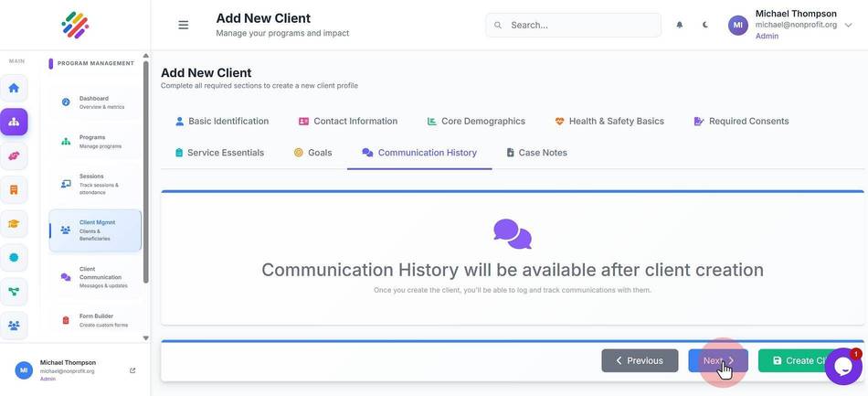
Task: Switch to Basic Identification tab
Action: click(222, 122)
